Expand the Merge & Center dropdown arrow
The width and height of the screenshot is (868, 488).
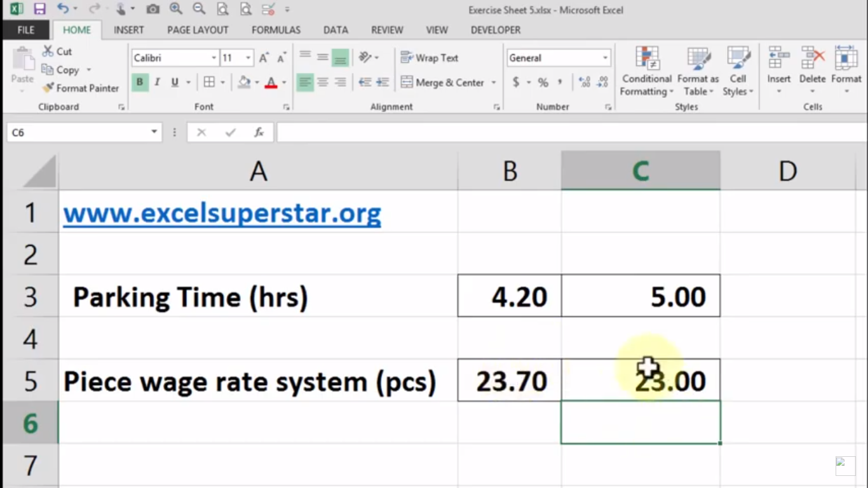pyautogui.click(x=494, y=83)
